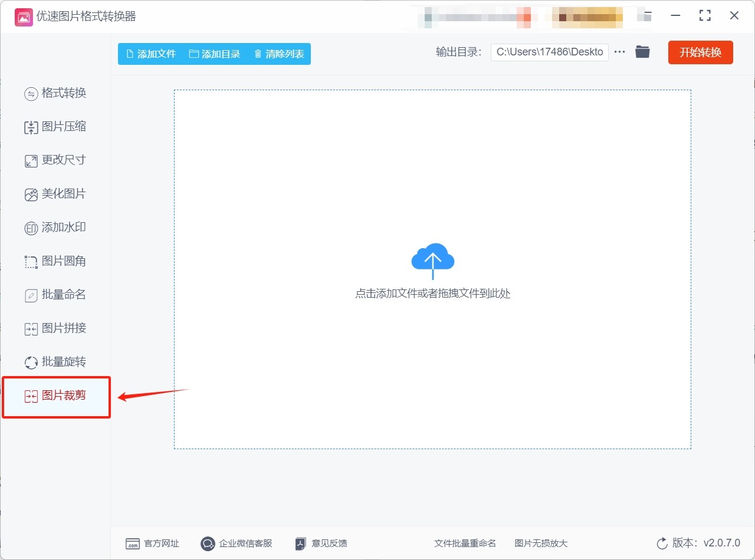
Task: Click the 图片拼接 image stitching icon
Action: [x=31, y=329]
